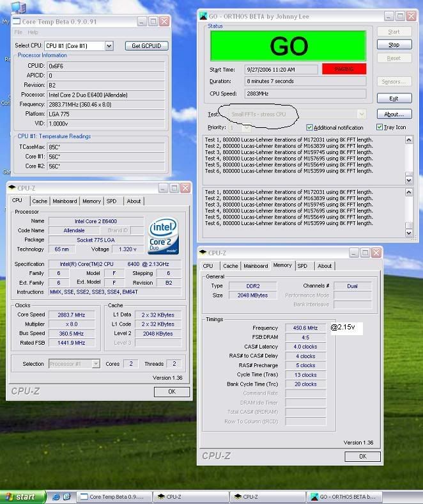Click second quick launch icon beside Internet Explorer
The height and width of the screenshot is (504, 423).
tap(66, 496)
